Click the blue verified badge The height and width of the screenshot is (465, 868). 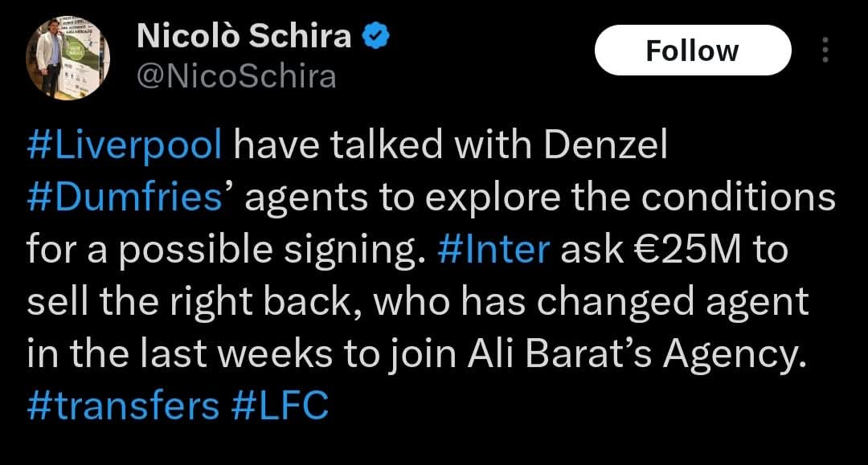(379, 36)
